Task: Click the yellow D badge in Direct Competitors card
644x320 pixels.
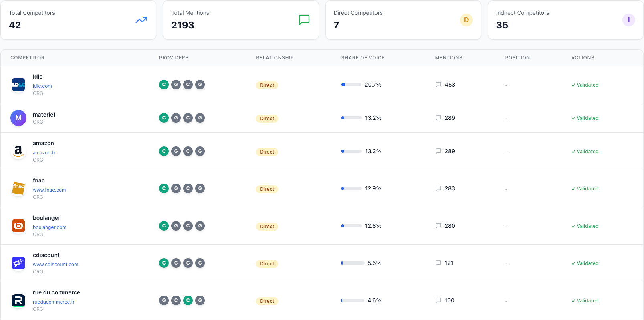Action: 466,20
